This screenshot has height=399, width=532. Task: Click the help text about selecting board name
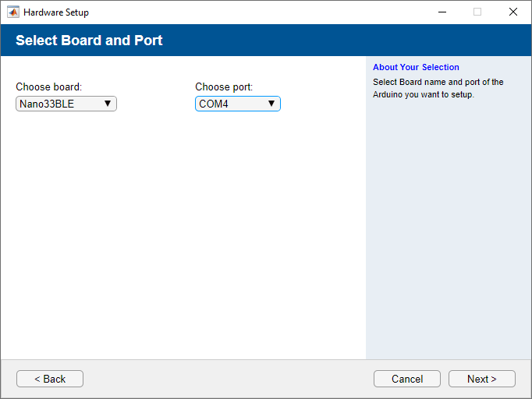438,88
